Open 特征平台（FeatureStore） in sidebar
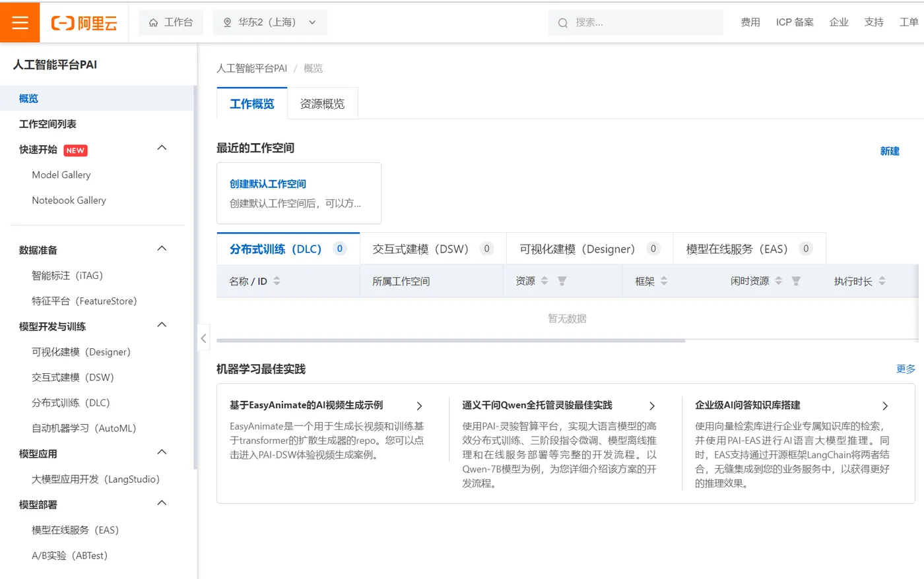This screenshot has width=924, height=579. click(x=84, y=301)
